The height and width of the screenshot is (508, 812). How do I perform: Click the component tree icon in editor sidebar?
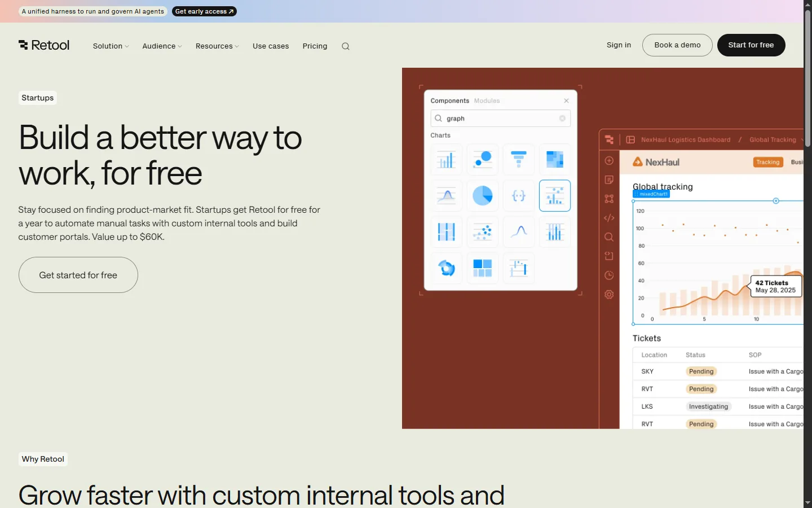609,199
